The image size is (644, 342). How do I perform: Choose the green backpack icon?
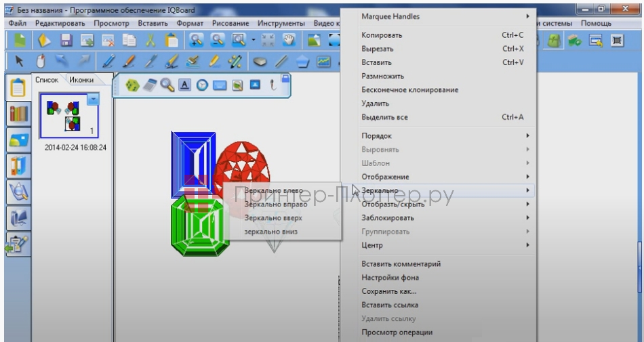point(554,41)
